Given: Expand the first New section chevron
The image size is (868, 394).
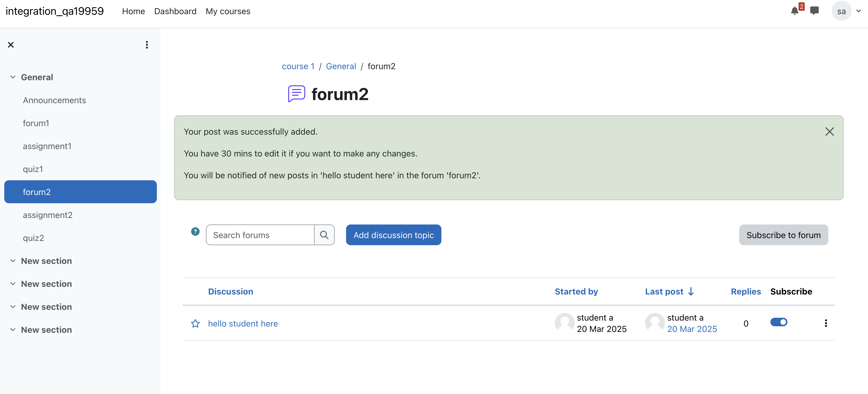Looking at the screenshot, I should [13, 261].
